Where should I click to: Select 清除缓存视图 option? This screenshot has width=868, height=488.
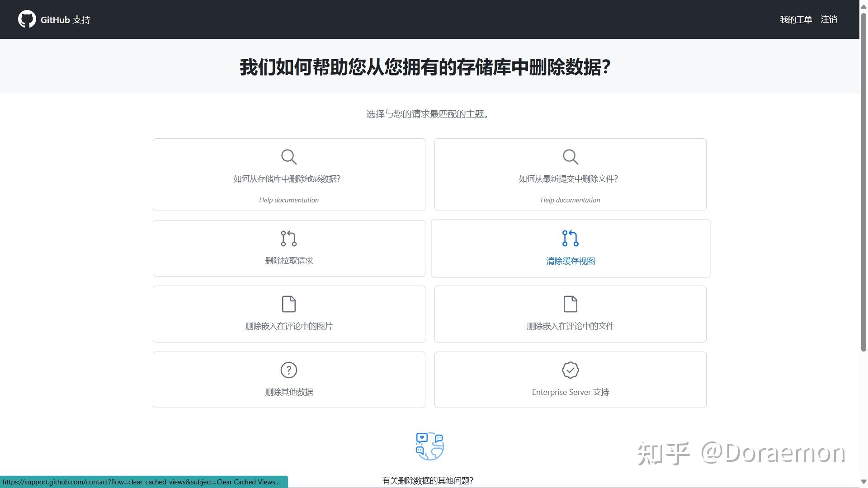pyautogui.click(x=571, y=249)
